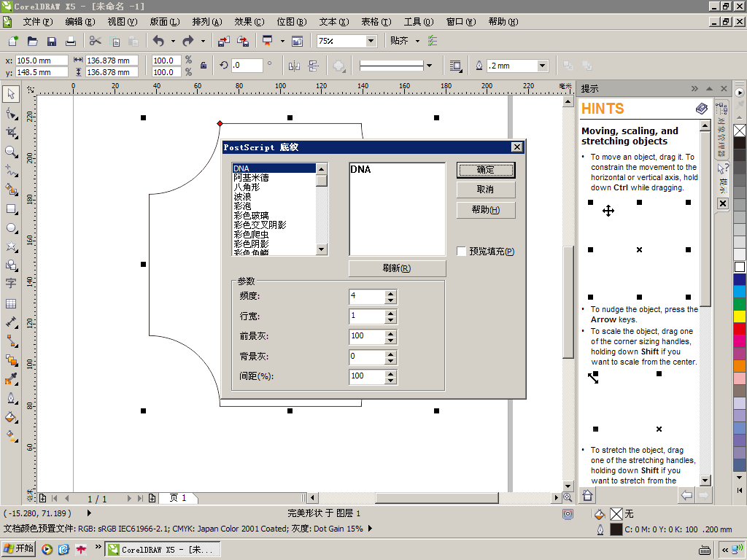
Task: Click the x position field showing 105.0 mm
Action: [x=42, y=61]
